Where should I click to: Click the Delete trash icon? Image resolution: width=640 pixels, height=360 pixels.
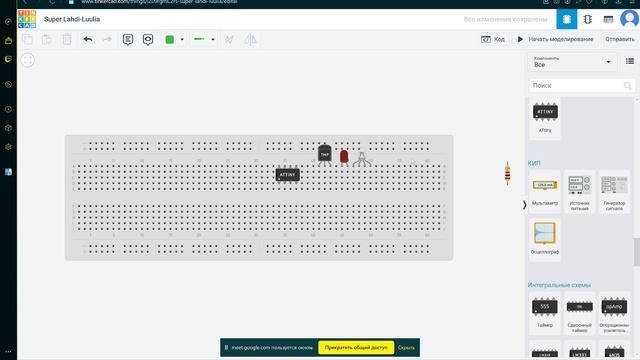[x=67, y=40]
